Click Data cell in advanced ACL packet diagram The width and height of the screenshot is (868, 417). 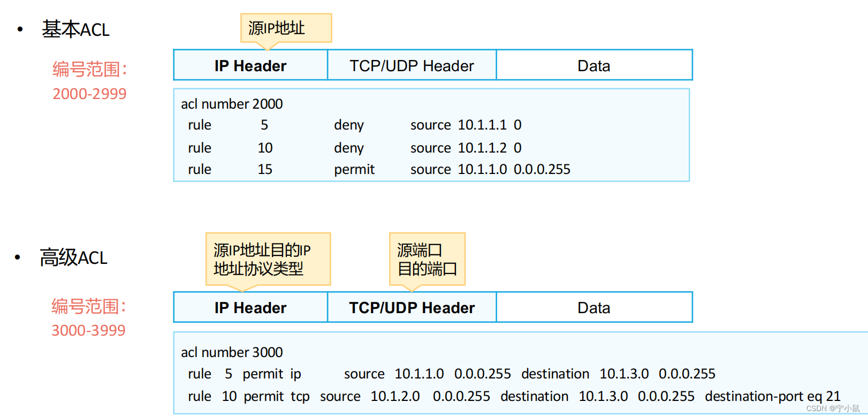point(594,307)
